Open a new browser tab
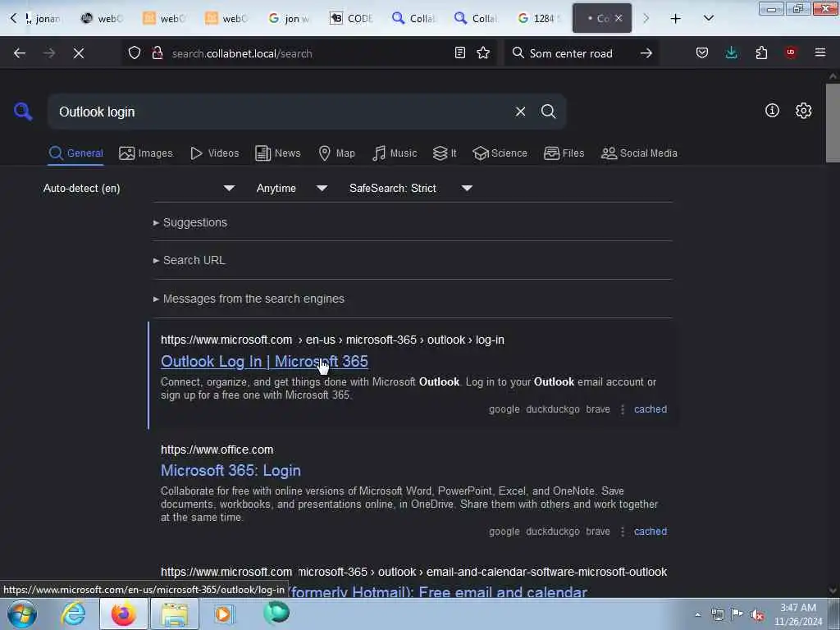The image size is (840, 630). click(x=676, y=18)
